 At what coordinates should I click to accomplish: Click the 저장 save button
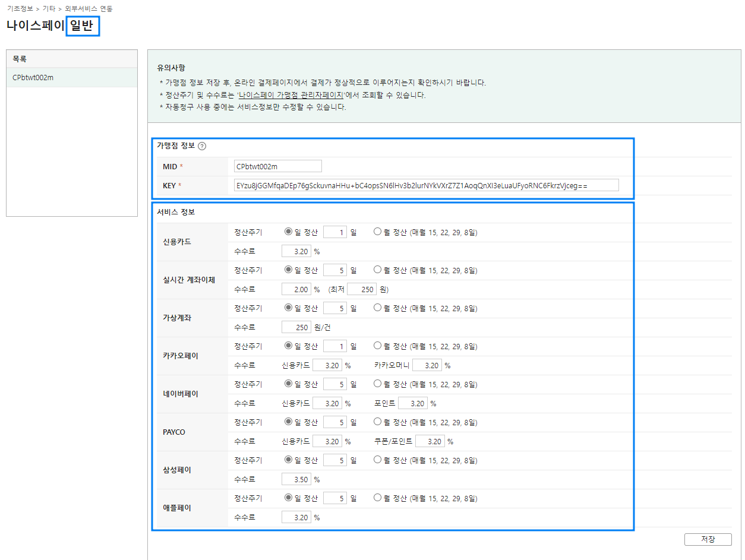[x=707, y=539]
